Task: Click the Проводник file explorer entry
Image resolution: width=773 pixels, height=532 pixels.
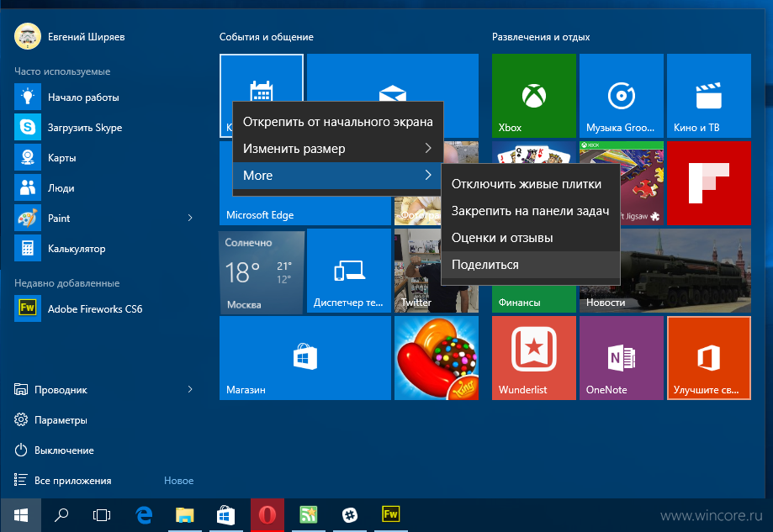Action: tap(61, 390)
